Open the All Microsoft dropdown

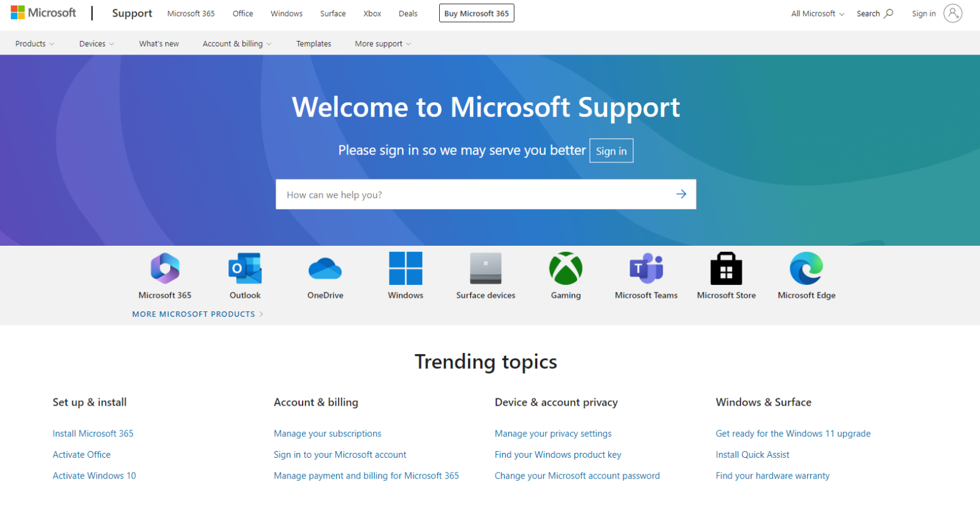817,13
